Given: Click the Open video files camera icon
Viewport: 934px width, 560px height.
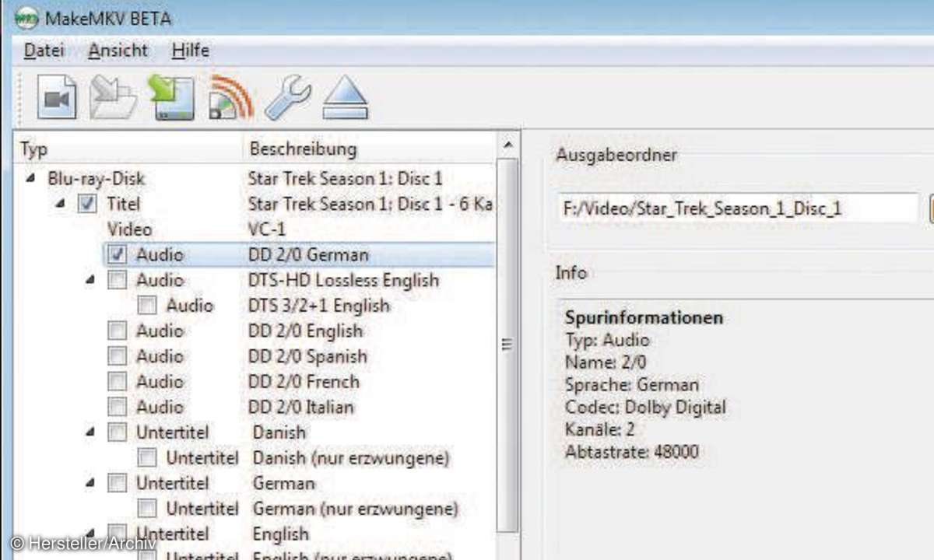Looking at the screenshot, I should 58,98.
